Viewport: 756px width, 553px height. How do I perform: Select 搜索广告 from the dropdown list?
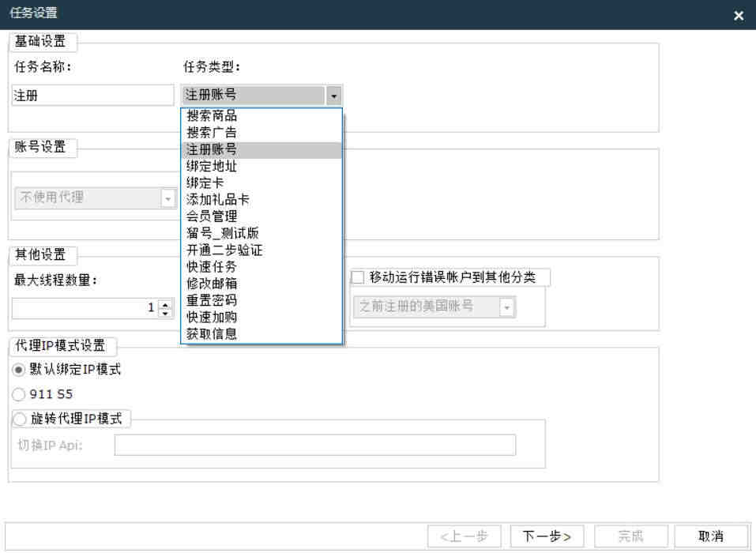coord(261,133)
